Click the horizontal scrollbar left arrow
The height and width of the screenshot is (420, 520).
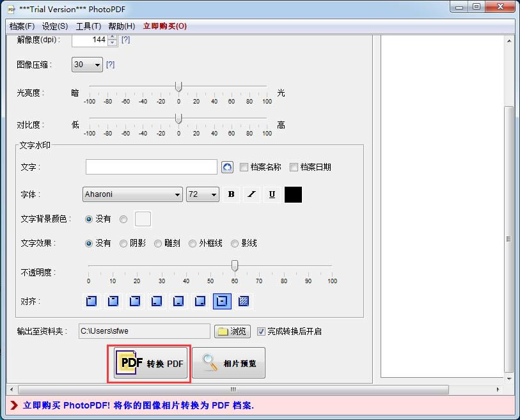point(12,389)
